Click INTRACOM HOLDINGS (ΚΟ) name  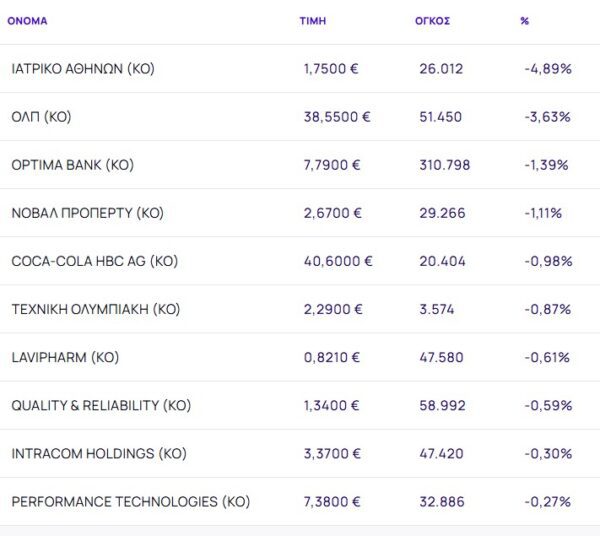pos(98,453)
